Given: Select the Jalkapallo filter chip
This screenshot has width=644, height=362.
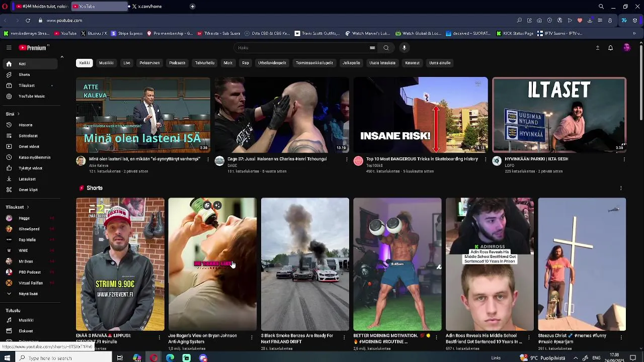Looking at the screenshot, I should [x=351, y=63].
